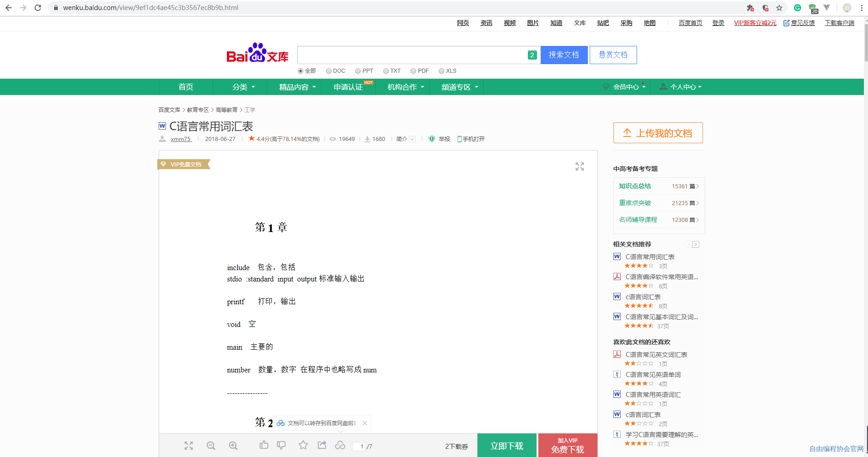Give the document a thumbs down
The height and width of the screenshot is (457, 868).
(281, 445)
